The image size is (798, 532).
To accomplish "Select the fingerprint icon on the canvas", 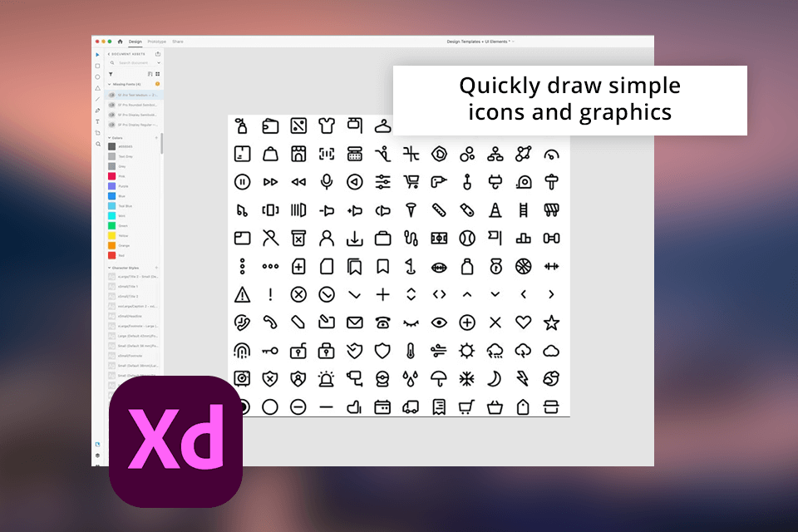I will click(242, 350).
